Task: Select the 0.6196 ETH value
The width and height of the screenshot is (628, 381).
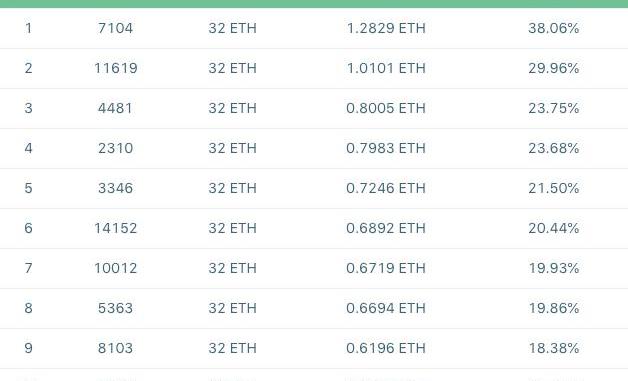Action: tap(386, 348)
